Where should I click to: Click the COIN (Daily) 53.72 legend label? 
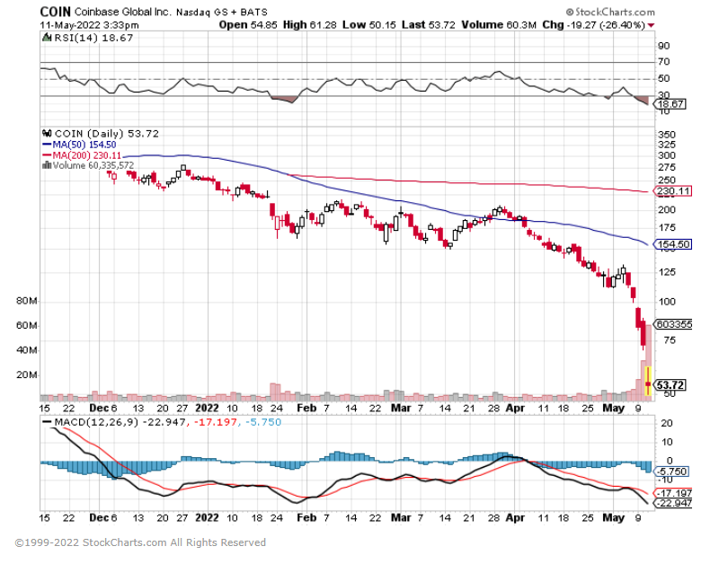tap(106, 134)
